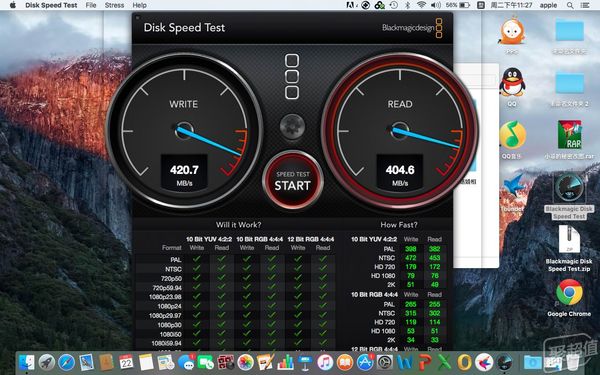Click the 1080i50 format row label

[170, 334]
